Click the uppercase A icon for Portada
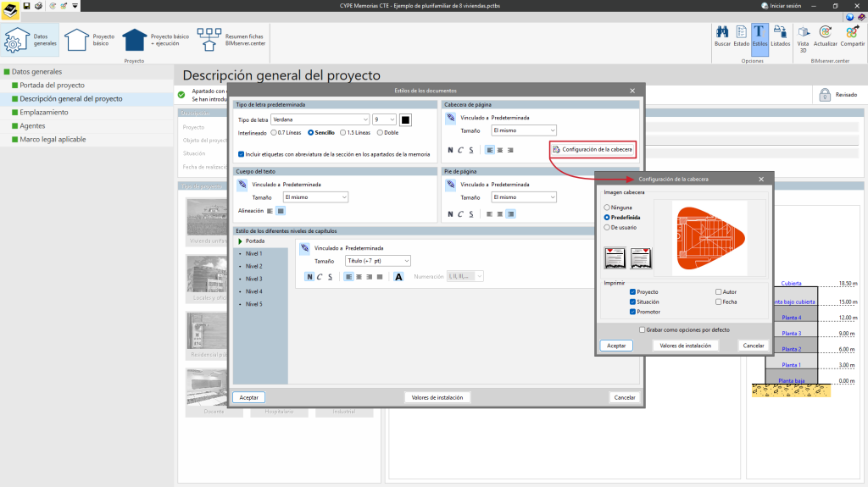Viewport: 868px width, 487px height. click(398, 277)
